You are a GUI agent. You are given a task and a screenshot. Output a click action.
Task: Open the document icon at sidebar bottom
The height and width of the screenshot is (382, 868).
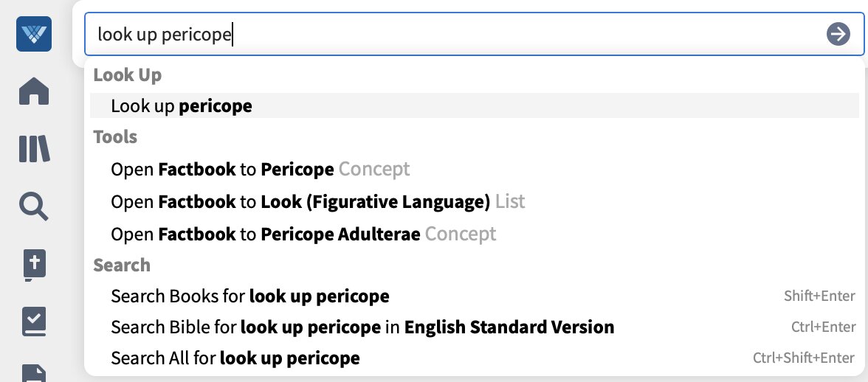tap(34, 372)
